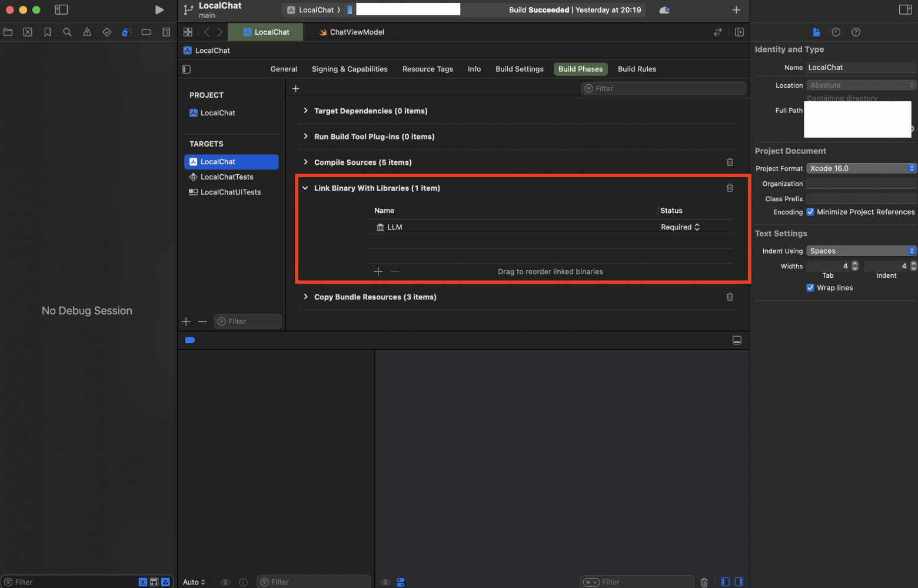Add a linked library with plus

(x=378, y=271)
